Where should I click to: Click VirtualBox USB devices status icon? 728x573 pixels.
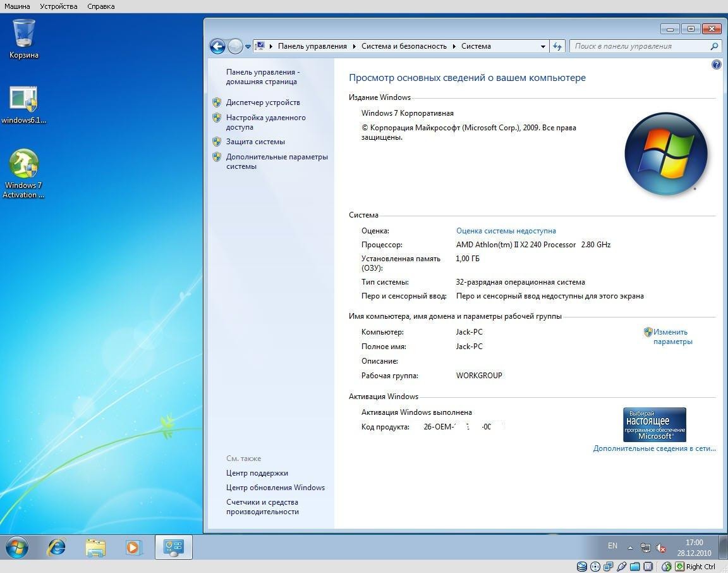point(622,567)
